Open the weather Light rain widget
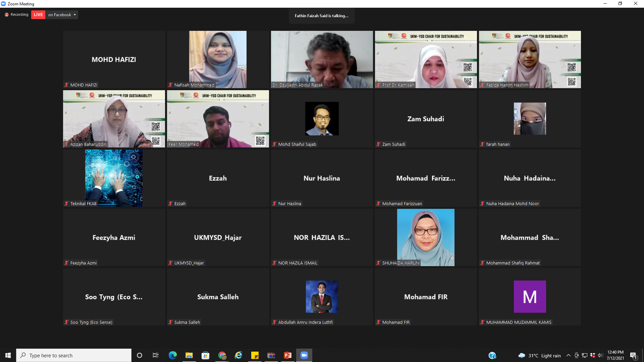This screenshot has height=362, width=644. click(x=539, y=355)
